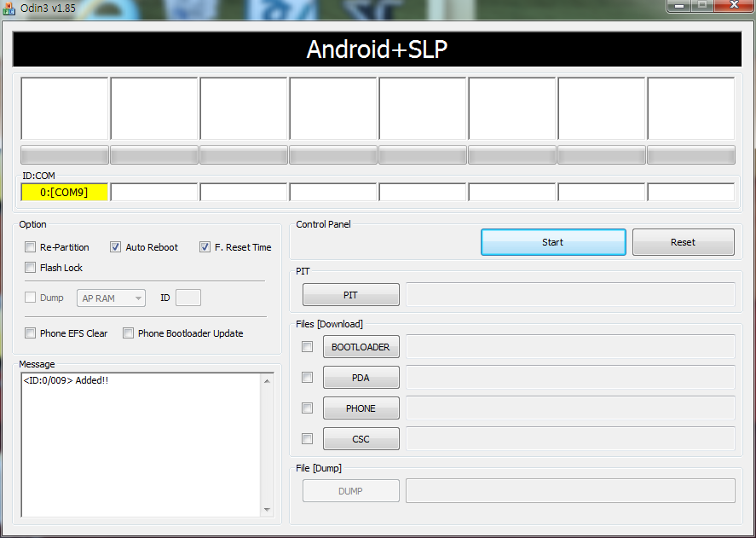
Task: Check Phone Bootloader Update box
Action: (129, 333)
